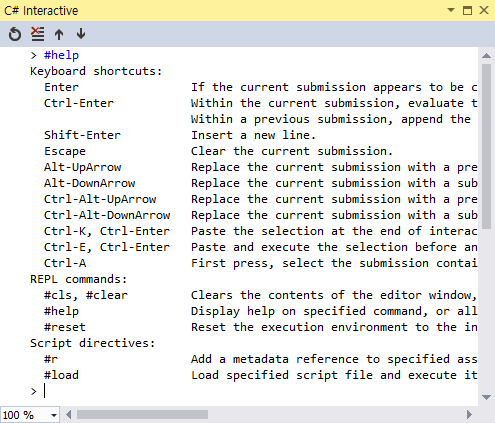Image resolution: width=495 pixels, height=423 pixels.
Task: Maximize the C# Interactive panel
Action: click(x=467, y=10)
